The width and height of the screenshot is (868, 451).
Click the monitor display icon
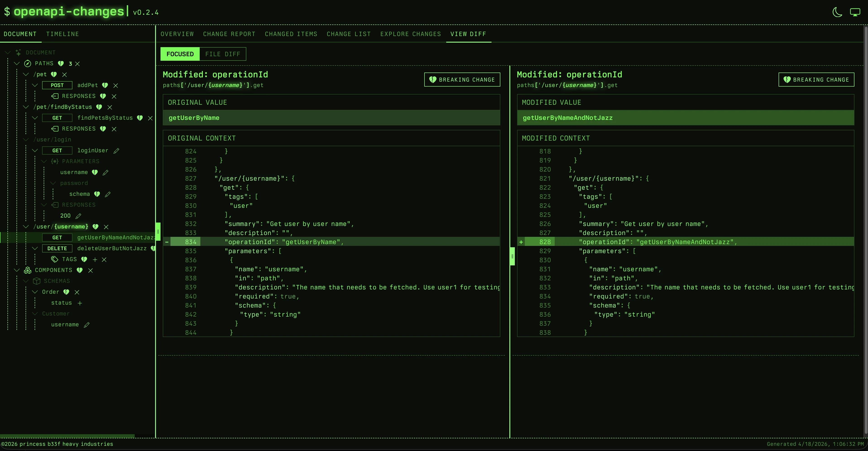pyautogui.click(x=855, y=12)
